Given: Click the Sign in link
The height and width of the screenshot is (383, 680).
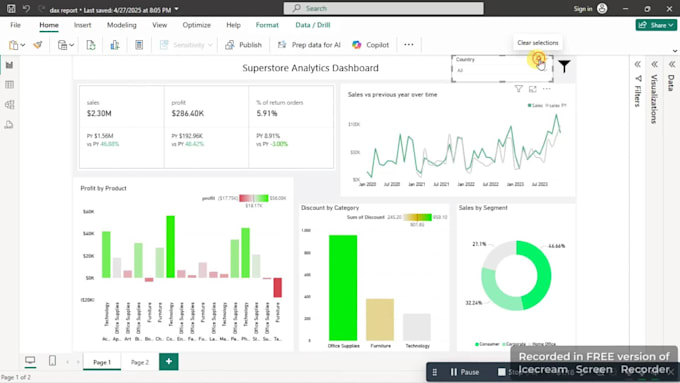Looking at the screenshot, I should tap(582, 9).
